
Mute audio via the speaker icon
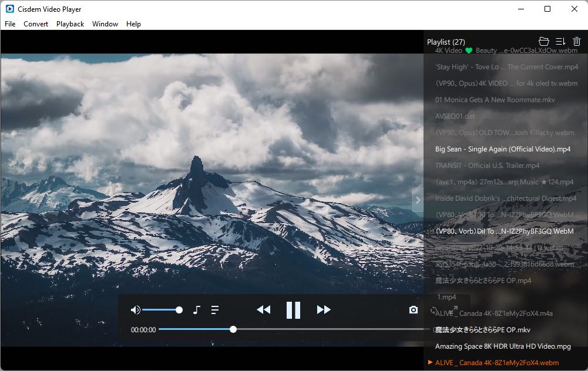(x=135, y=309)
